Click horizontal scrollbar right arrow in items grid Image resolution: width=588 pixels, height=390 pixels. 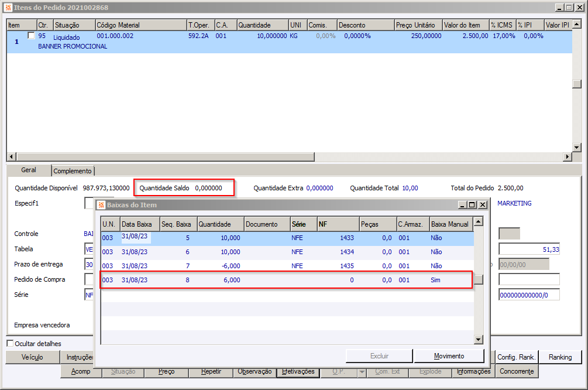[x=568, y=156]
